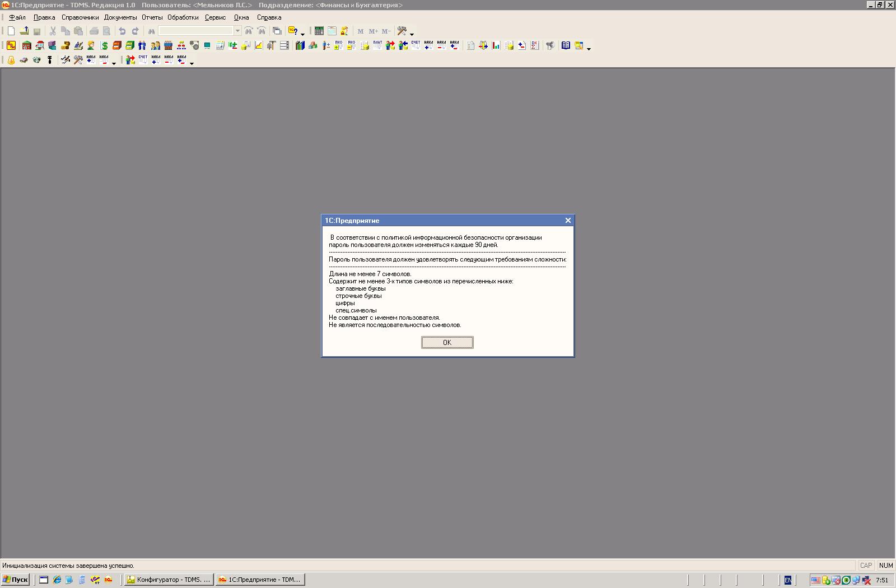Click the CAP status bar indicator

click(x=866, y=566)
